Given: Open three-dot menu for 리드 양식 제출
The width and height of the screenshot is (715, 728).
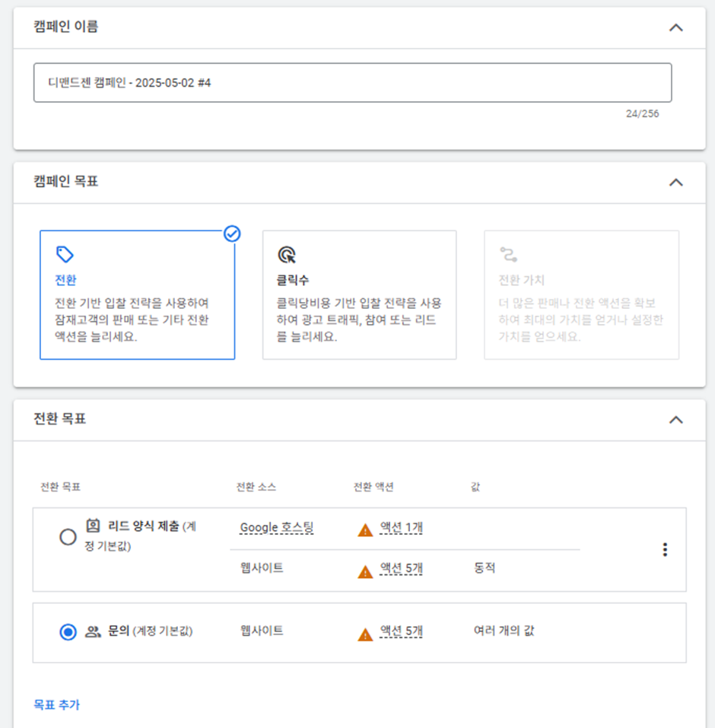Looking at the screenshot, I should (x=665, y=549).
